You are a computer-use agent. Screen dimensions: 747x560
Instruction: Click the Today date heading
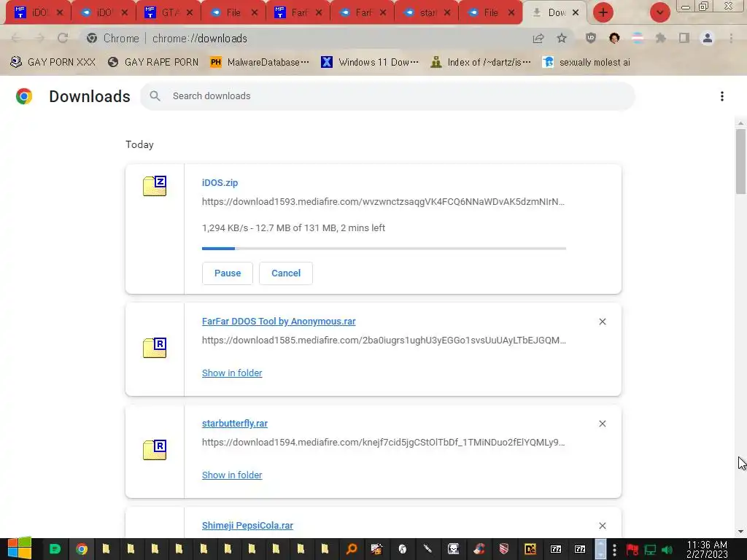(139, 145)
